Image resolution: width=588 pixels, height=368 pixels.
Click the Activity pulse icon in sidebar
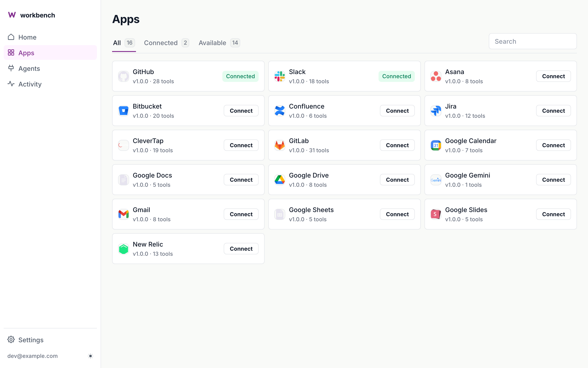pos(11,84)
